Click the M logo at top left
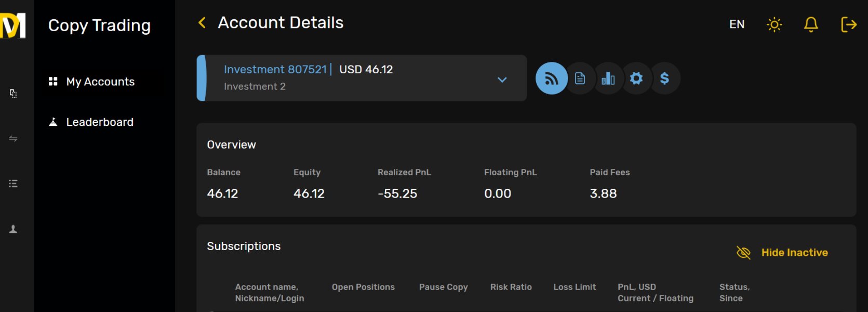Image resolution: width=868 pixels, height=312 pixels. coord(13,25)
